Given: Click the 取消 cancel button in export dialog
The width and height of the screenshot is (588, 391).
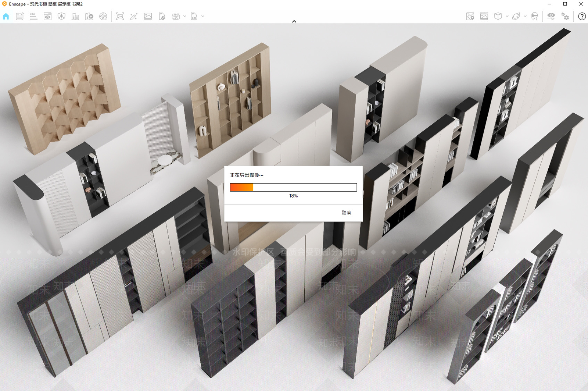Looking at the screenshot, I should pos(346,213).
